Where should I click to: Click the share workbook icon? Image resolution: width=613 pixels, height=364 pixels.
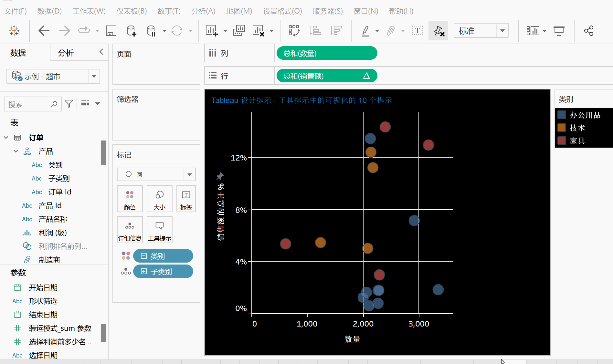pyautogui.click(x=589, y=31)
